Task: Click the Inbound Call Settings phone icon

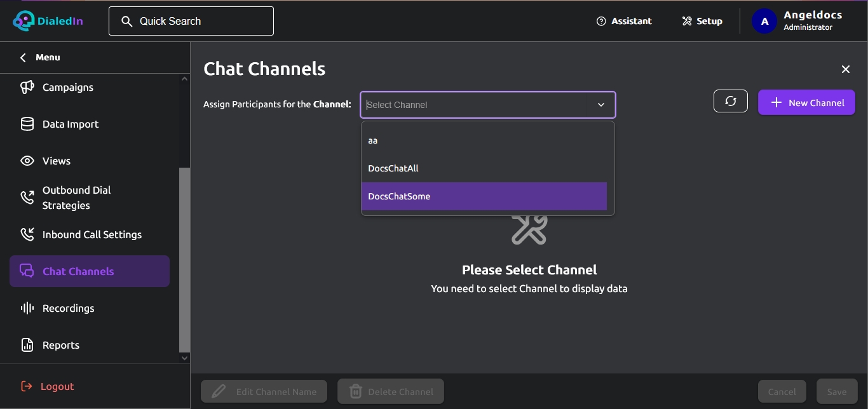Action: pyautogui.click(x=27, y=234)
